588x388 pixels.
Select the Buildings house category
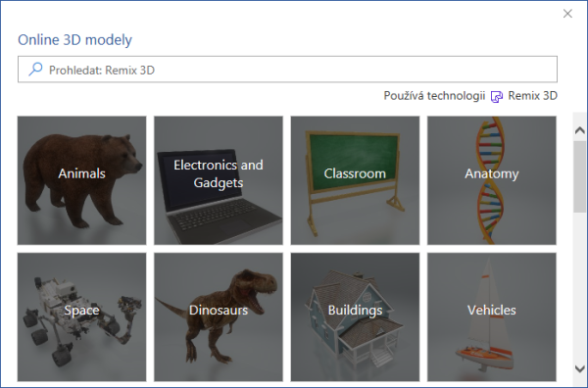pyautogui.click(x=355, y=316)
